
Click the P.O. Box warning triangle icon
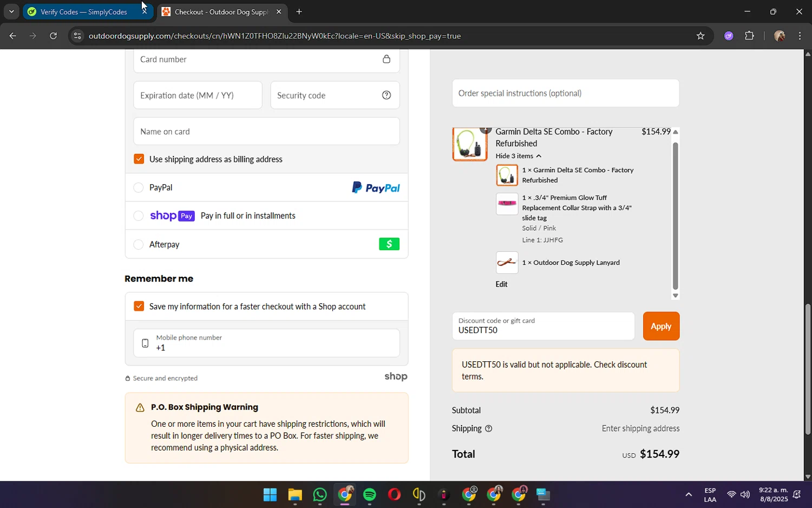pos(140,407)
